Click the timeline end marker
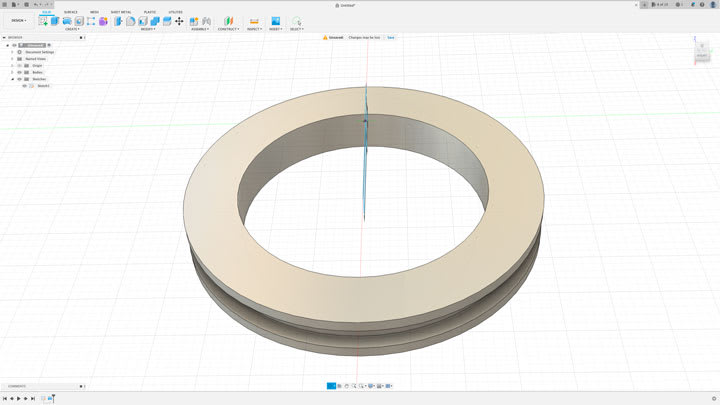The height and width of the screenshot is (405, 720). click(53, 398)
